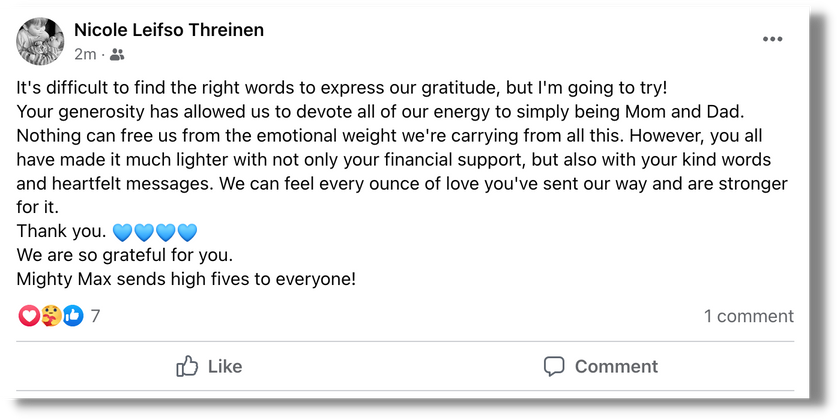Open Nicole's round profile picture
837x420 pixels.
pos(41,41)
